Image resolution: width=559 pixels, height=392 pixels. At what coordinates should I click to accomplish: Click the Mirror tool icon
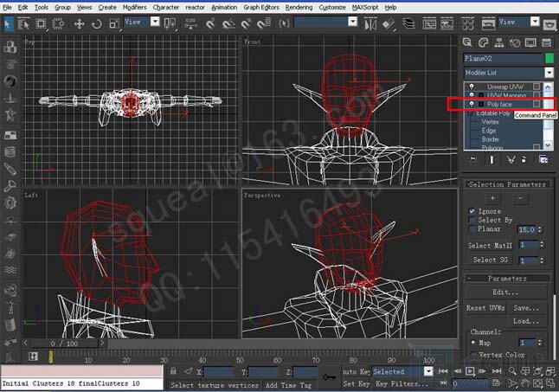[x=370, y=24]
